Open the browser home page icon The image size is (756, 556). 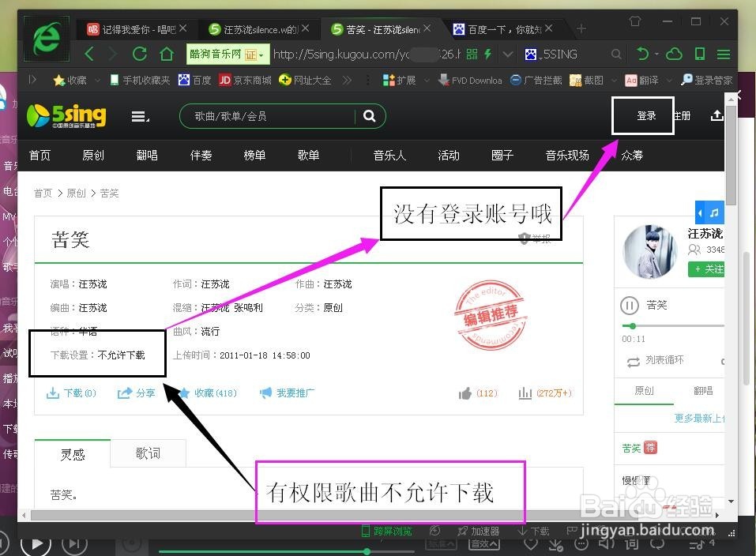[167, 54]
